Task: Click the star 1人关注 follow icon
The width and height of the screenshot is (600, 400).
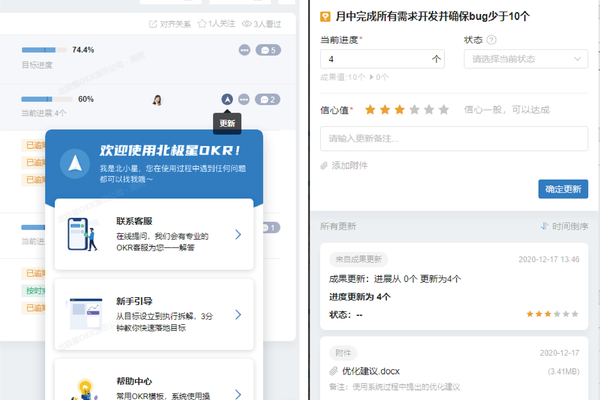Action: tap(202, 24)
